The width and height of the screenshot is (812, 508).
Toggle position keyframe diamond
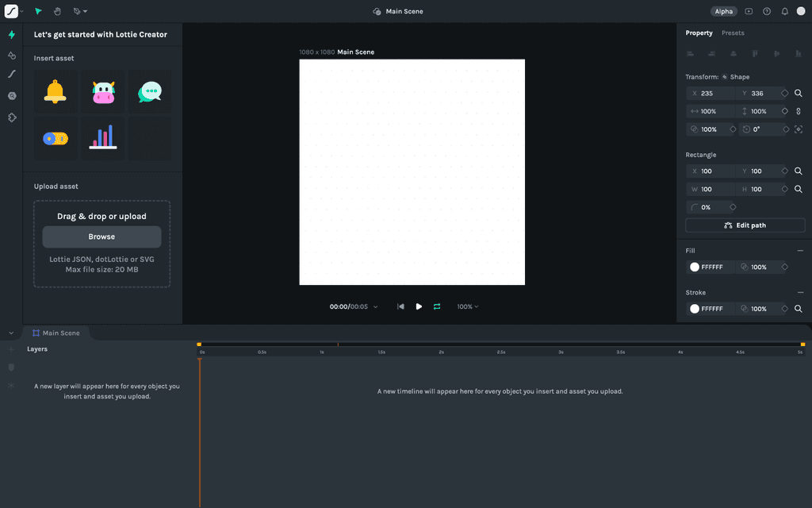(x=784, y=94)
